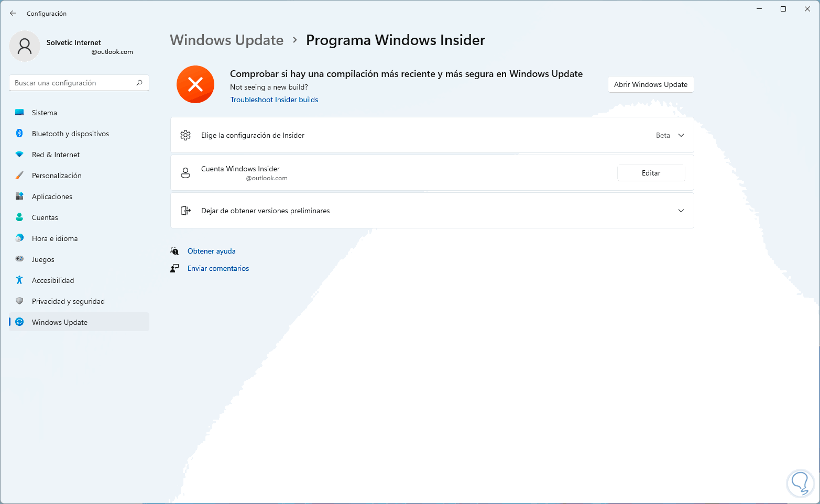
Task: Click Windows Update breadcrumb heading
Action: tap(227, 40)
